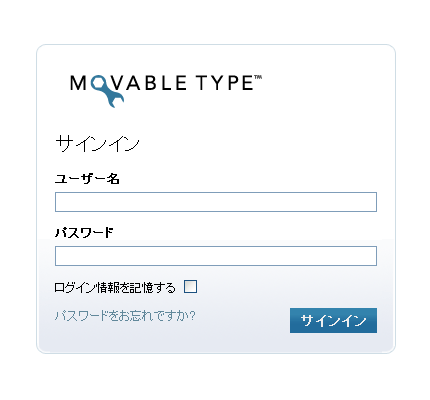Enable the ログイン情報を記憶する checkbox
This screenshot has height=400, width=430.
[190, 287]
